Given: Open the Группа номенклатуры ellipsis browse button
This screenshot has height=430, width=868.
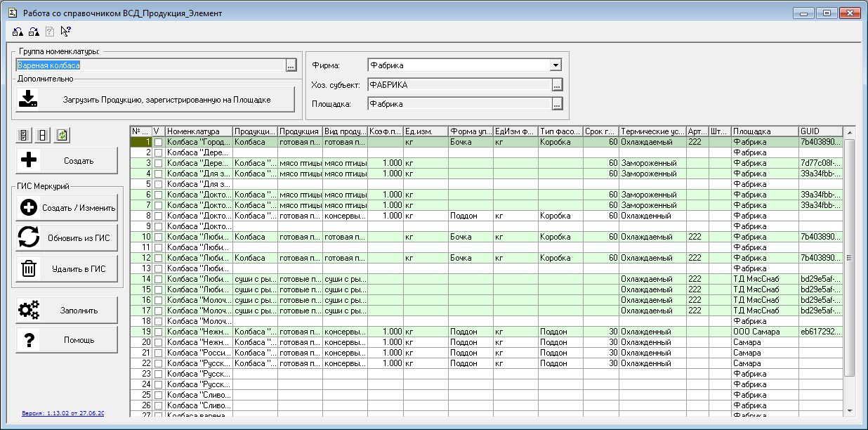Looking at the screenshot, I should (291, 65).
